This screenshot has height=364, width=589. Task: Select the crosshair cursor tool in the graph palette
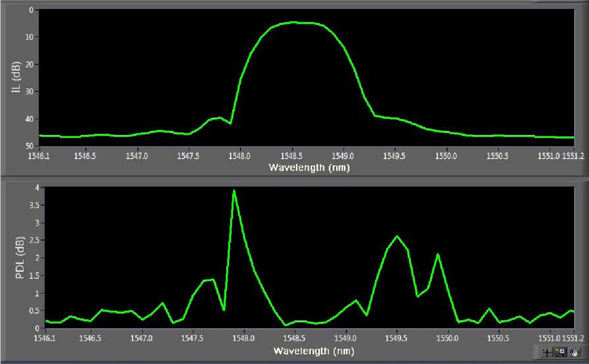547,352
